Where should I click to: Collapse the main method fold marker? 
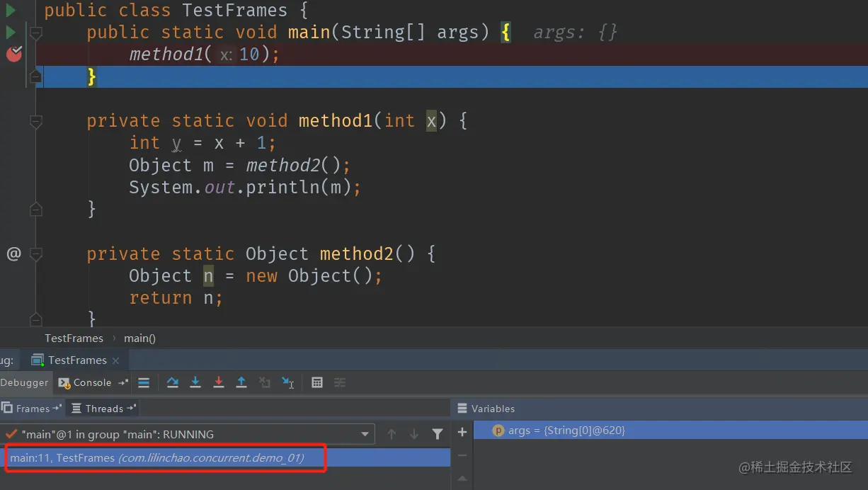(35, 33)
